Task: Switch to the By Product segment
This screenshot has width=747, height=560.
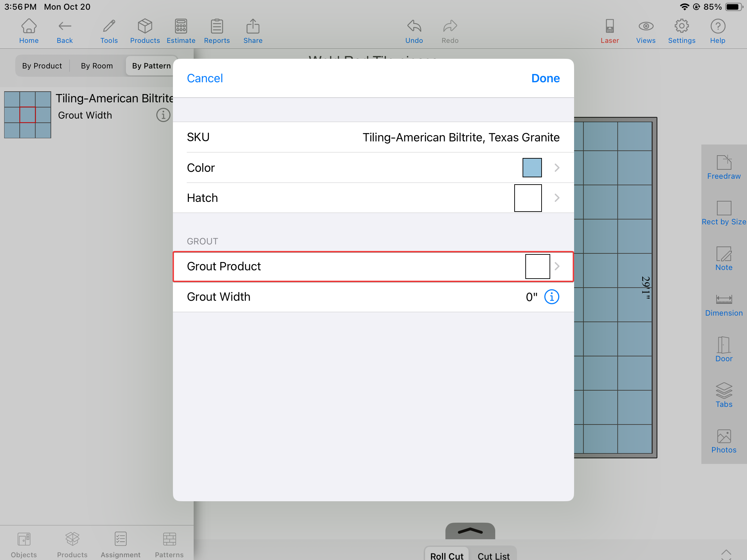Action: point(42,66)
